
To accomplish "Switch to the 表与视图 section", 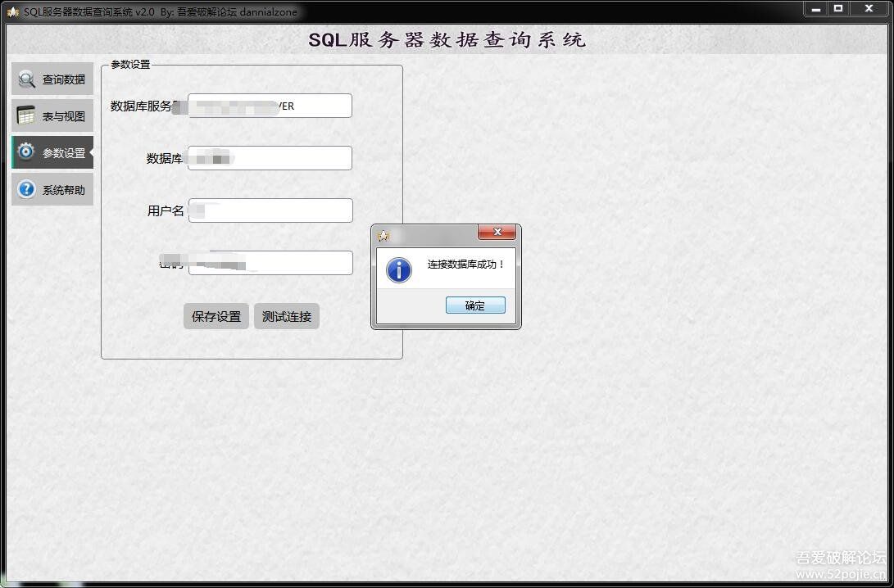I will [52, 115].
